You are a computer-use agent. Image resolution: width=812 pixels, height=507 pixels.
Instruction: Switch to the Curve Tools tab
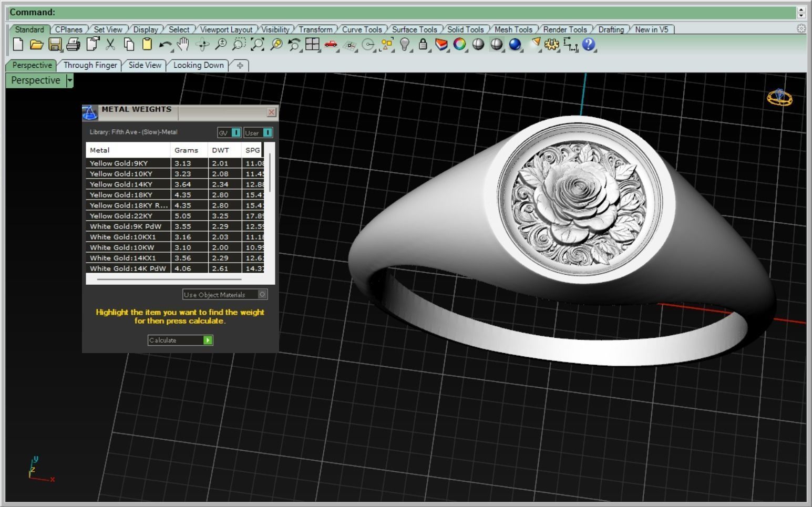click(362, 29)
